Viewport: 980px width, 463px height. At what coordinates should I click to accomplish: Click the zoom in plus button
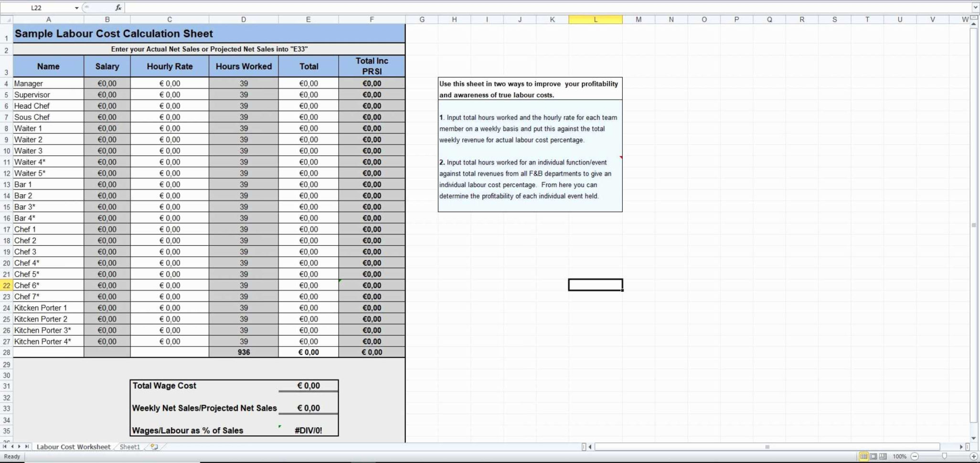point(973,456)
